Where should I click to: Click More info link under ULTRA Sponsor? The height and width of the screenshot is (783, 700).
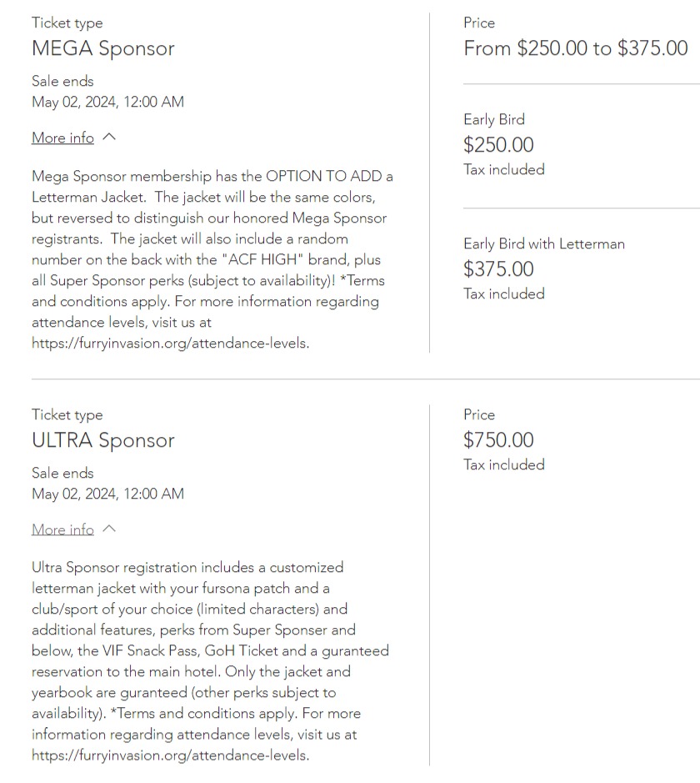click(62, 530)
